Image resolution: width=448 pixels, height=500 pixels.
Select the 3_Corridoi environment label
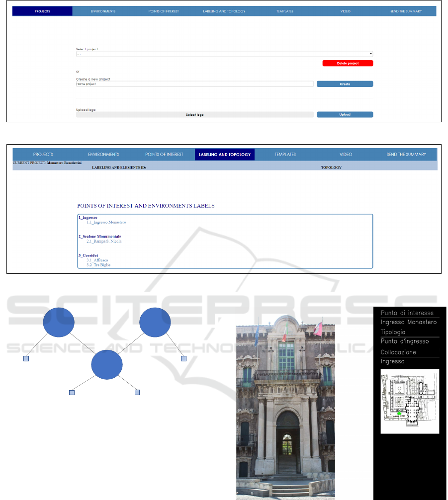pos(89,255)
